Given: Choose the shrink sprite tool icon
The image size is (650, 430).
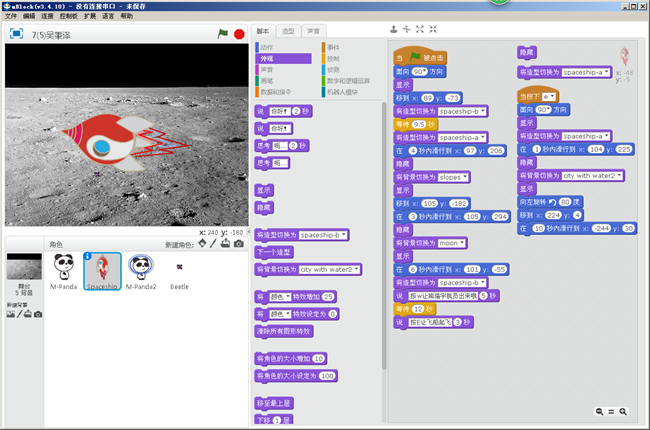Looking at the screenshot, I should [432, 30].
